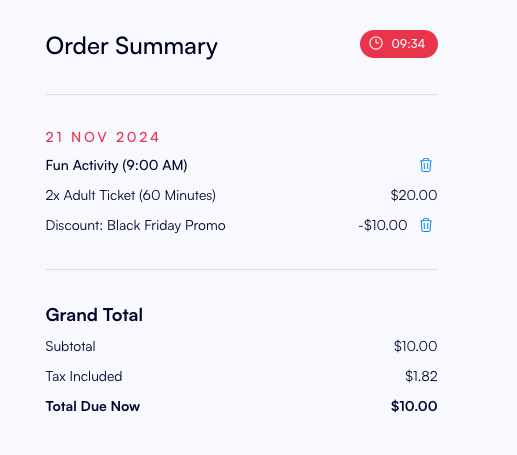Image resolution: width=517 pixels, height=455 pixels.
Task: Click the $20.00 ticket price
Action: click(x=414, y=195)
